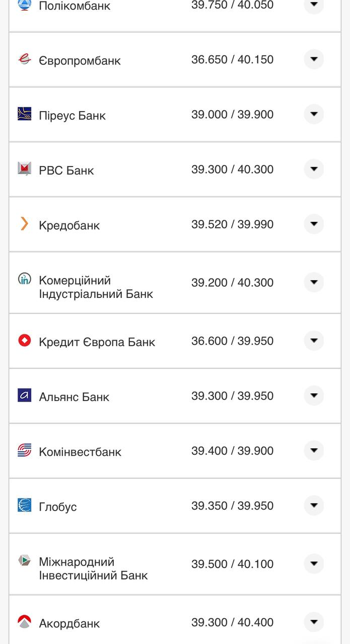Expand the Кредобанк rate dropdown

pyautogui.click(x=314, y=224)
